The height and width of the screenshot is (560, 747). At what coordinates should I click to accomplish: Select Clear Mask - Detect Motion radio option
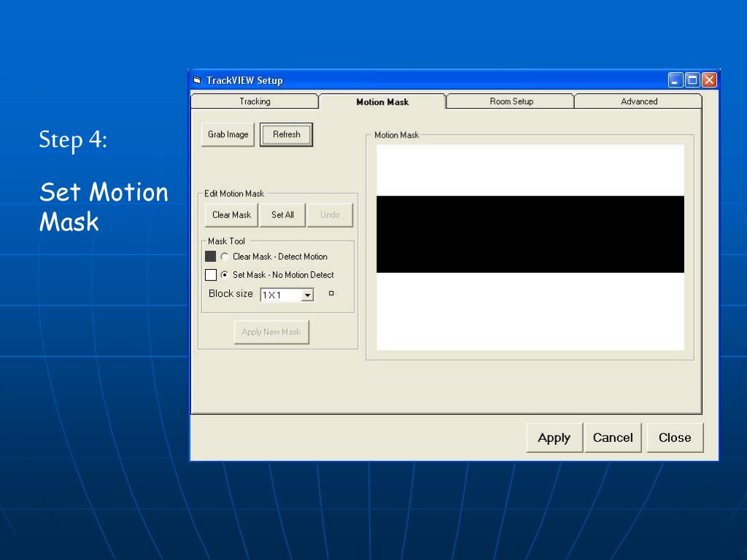pyautogui.click(x=225, y=257)
